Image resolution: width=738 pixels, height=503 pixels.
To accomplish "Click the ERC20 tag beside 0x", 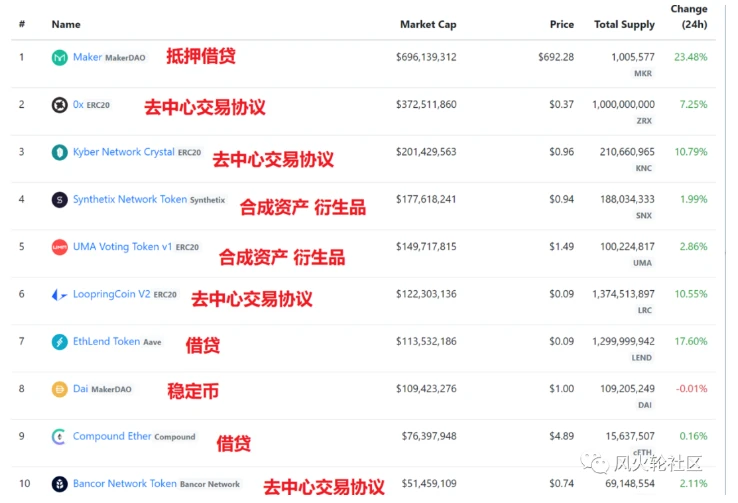I will pos(98,105).
